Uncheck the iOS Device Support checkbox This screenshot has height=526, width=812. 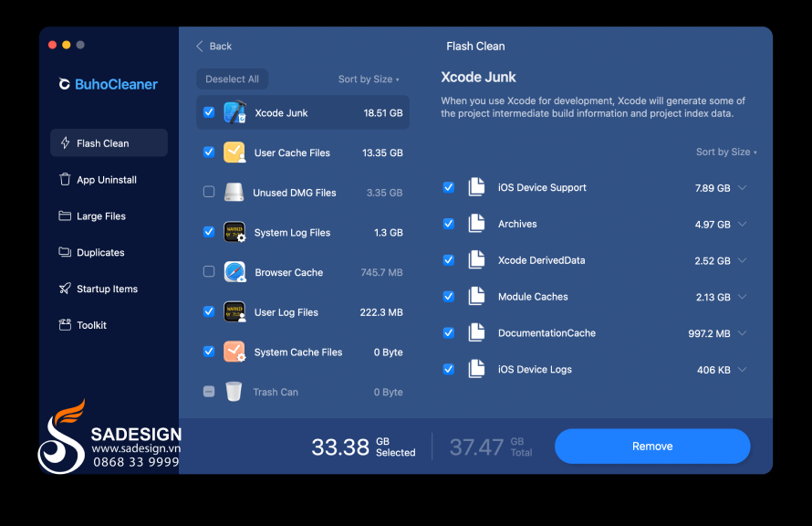[x=449, y=187]
